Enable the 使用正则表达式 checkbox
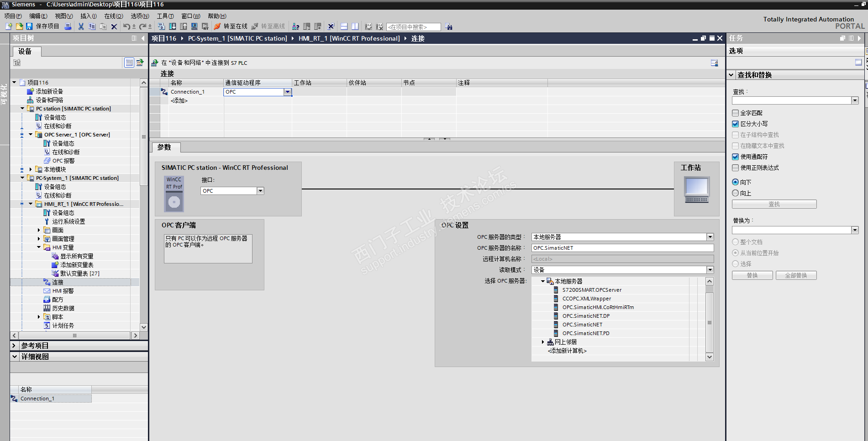The image size is (868, 441). coord(735,168)
